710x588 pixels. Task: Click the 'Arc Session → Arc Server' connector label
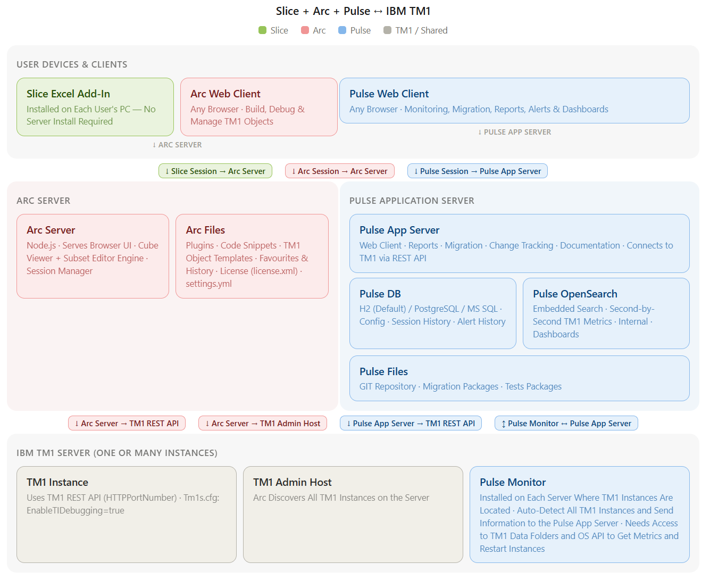point(340,171)
